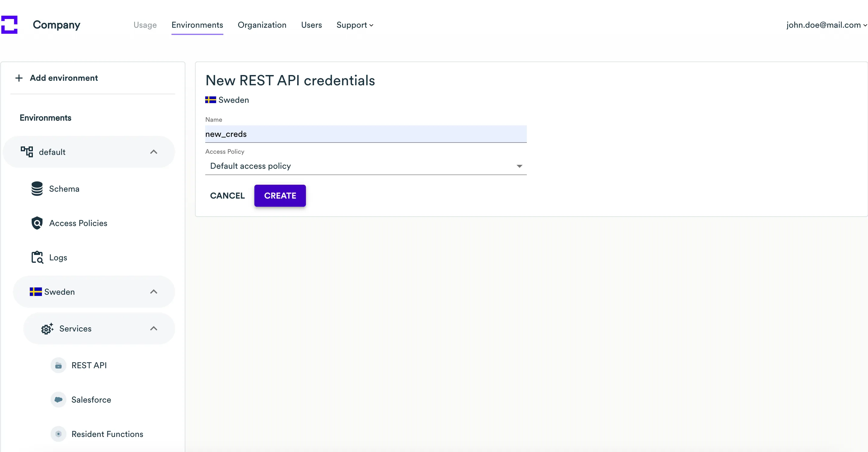This screenshot has width=868, height=452.
Task: Click the Salesforce cloud icon
Action: [x=58, y=400]
